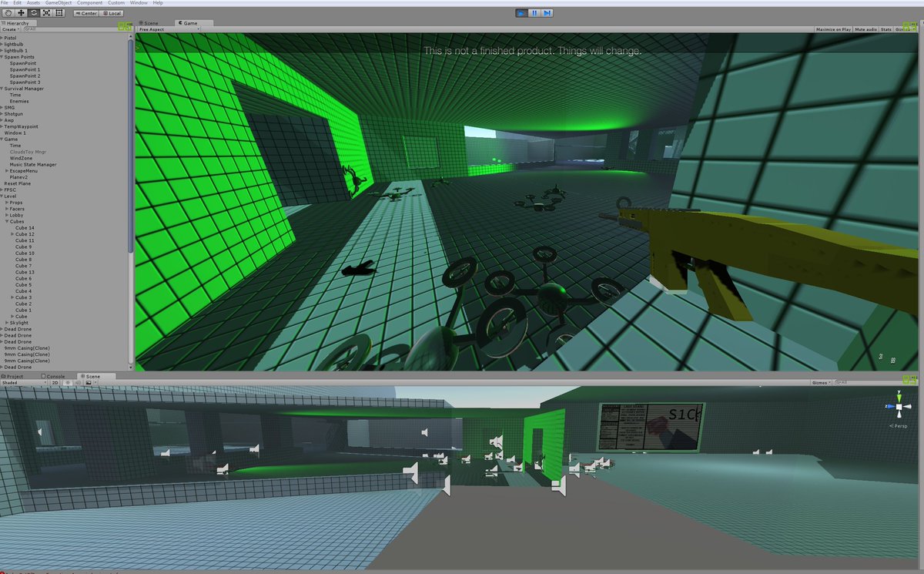Screen dimensions: 924x574
Task: Open the Custom menu
Action: click(x=116, y=3)
